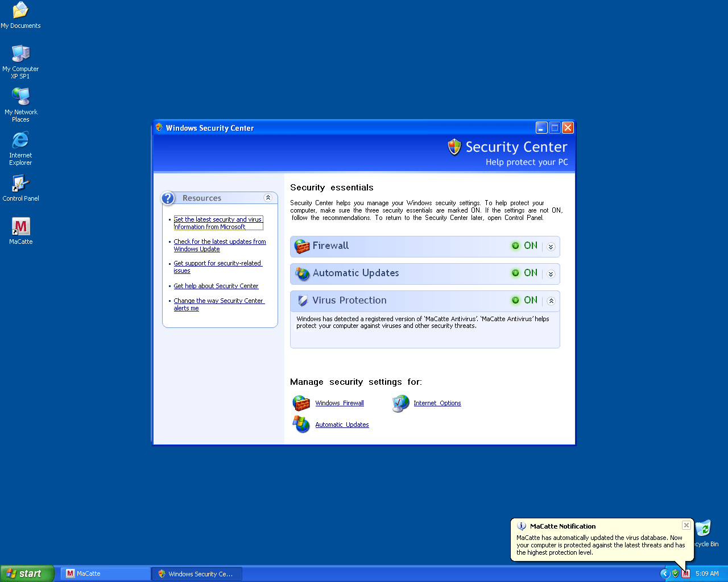Image resolution: width=728 pixels, height=582 pixels.
Task: Open My Network Places icon
Action: coord(21,97)
